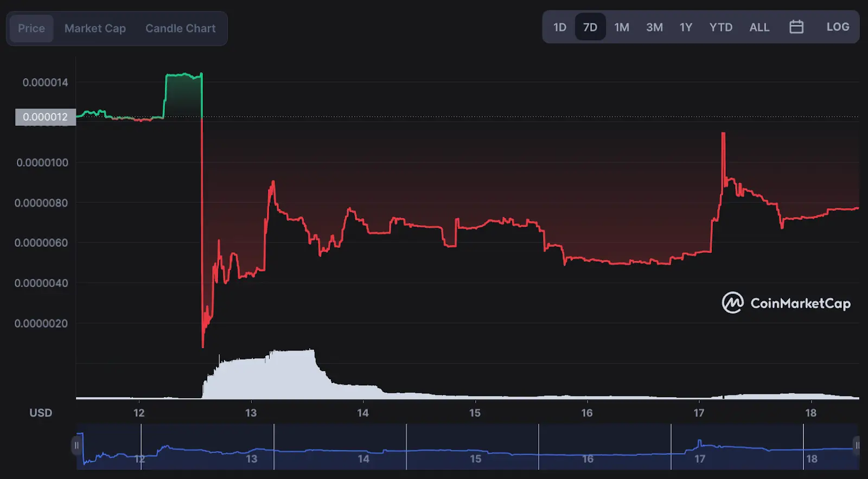Viewport: 868px width, 479px height.
Task: Display ALL time price history
Action: 759,27
